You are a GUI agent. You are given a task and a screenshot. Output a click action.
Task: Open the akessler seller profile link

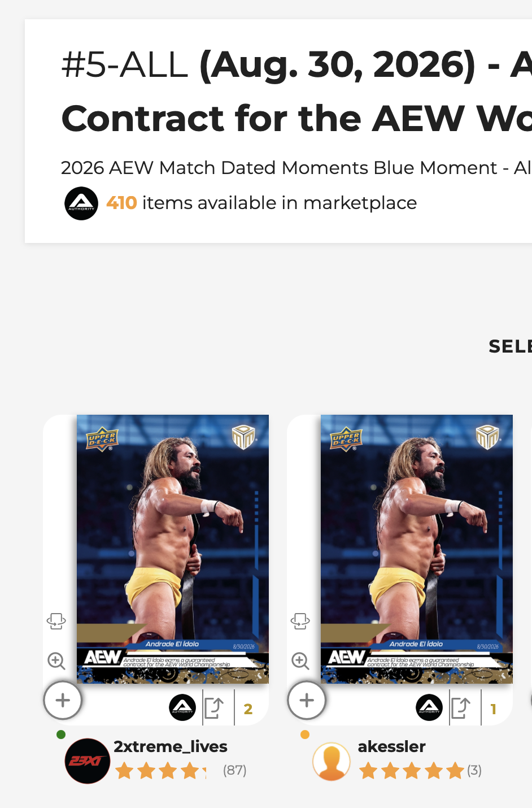coord(392,746)
